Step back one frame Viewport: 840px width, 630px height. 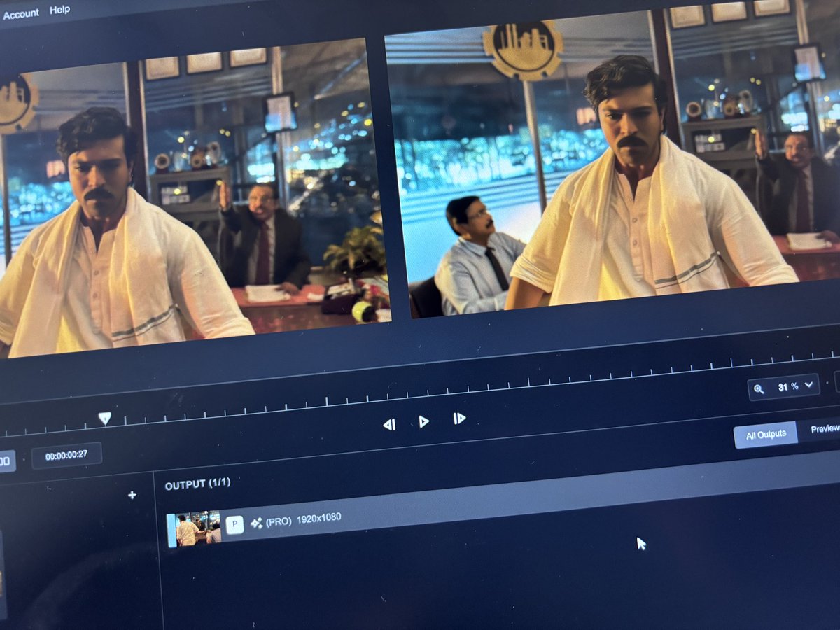coord(389,424)
